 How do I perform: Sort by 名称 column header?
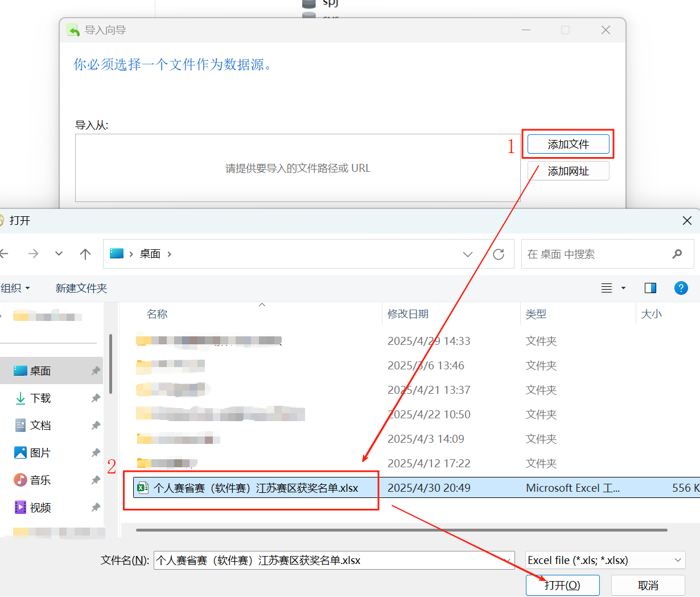[157, 314]
